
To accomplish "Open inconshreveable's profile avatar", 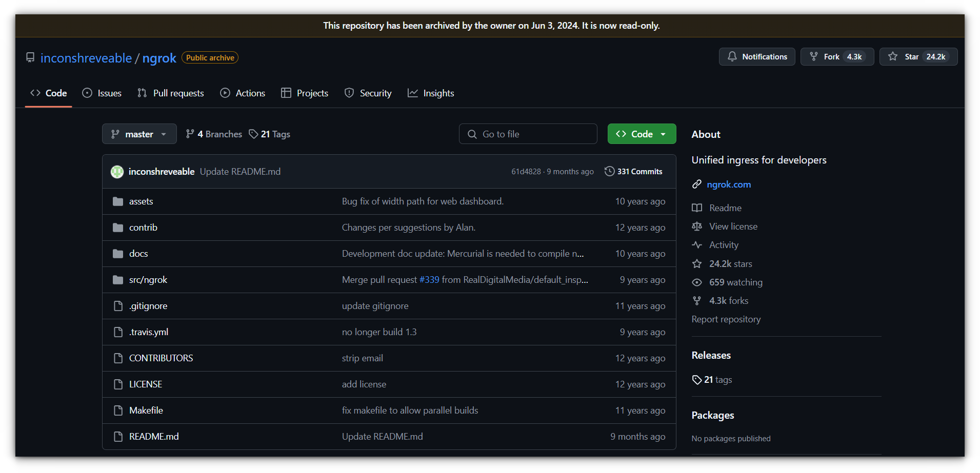I will tap(117, 171).
